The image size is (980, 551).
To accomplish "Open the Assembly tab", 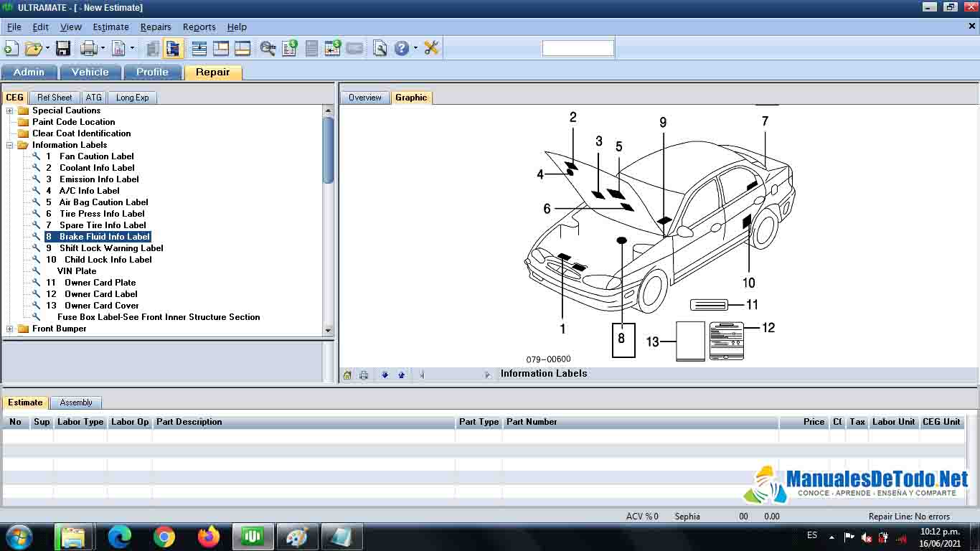I will point(76,402).
